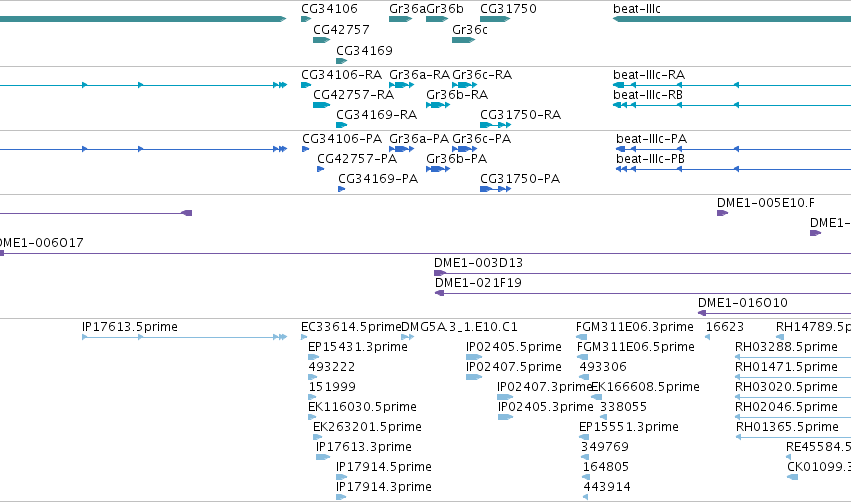
Task: Select the CG34106 gene label
Action: point(329,9)
